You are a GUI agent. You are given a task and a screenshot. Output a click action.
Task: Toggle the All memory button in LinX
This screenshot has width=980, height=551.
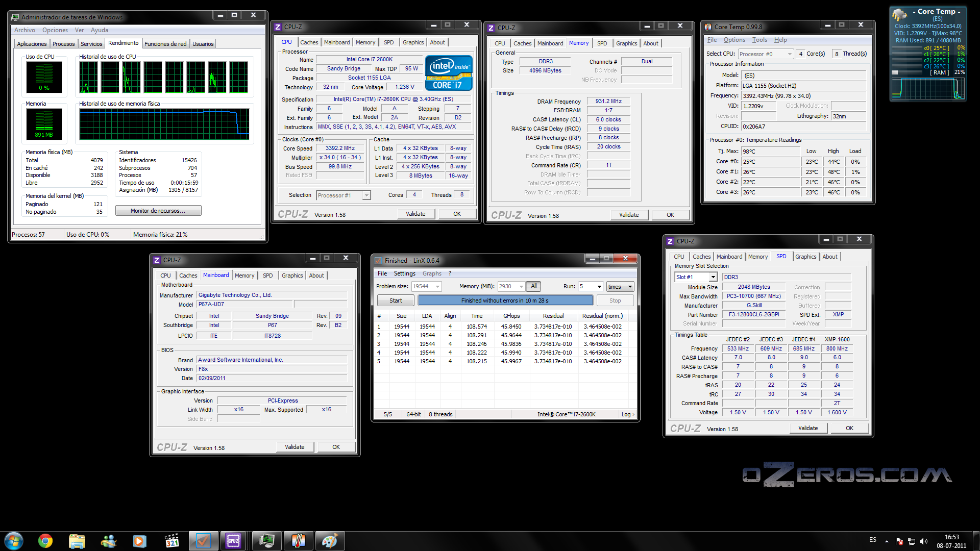pos(533,286)
